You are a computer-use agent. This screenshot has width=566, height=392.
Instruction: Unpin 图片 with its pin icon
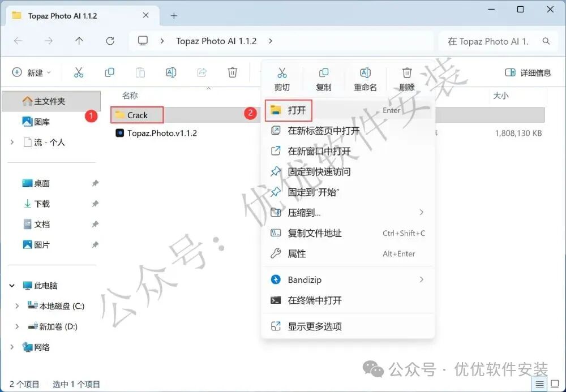95,245
